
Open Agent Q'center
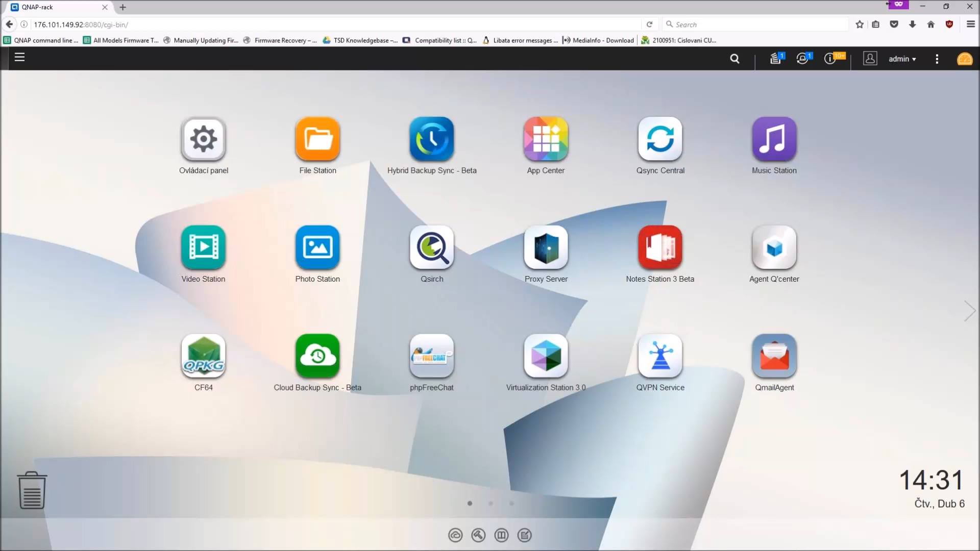pyautogui.click(x=774, y=247)
